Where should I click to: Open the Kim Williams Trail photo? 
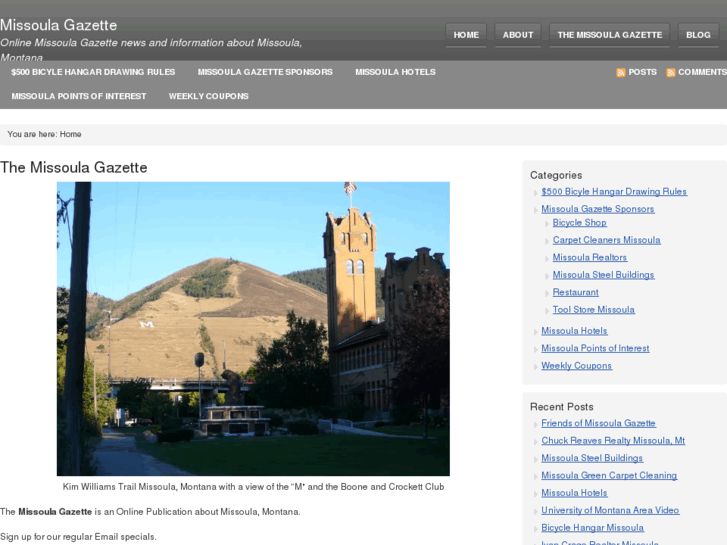(x=253, y=329)
